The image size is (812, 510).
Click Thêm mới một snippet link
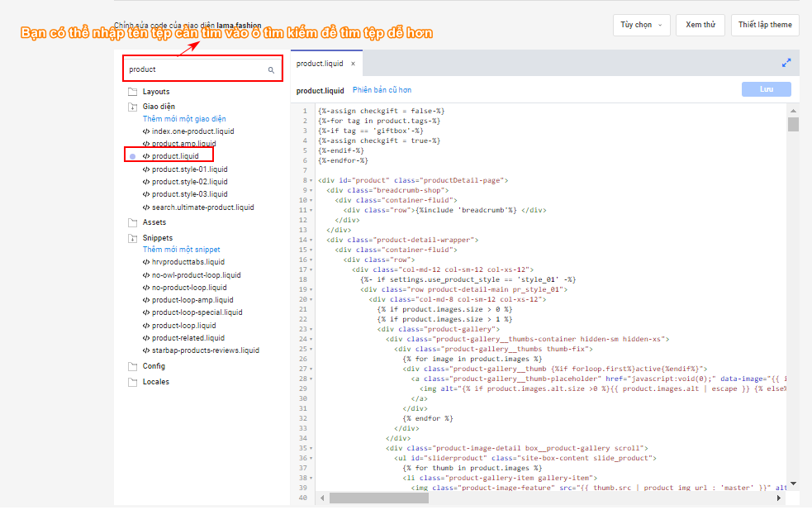click(181, 250)
